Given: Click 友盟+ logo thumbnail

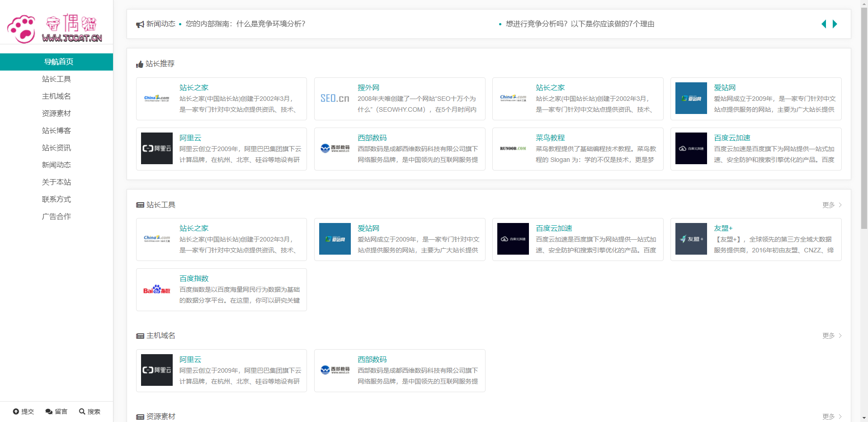Looking at the screenshot, I should pos(691,239).
